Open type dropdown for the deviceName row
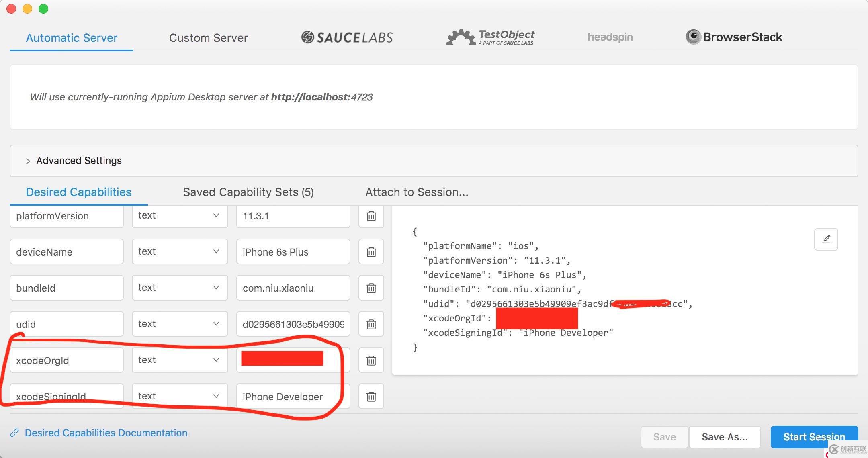This screenshot has width=868, height=458. [x=180, y=251]
